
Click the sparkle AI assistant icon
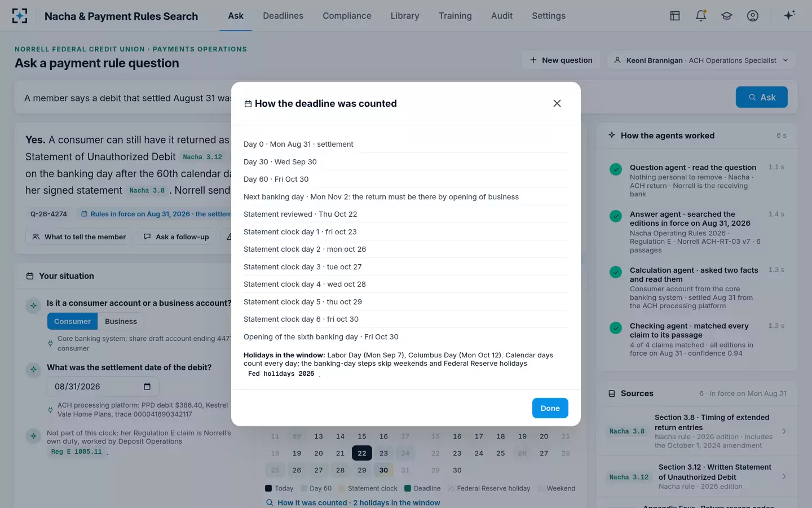click(x=789, y=15)
